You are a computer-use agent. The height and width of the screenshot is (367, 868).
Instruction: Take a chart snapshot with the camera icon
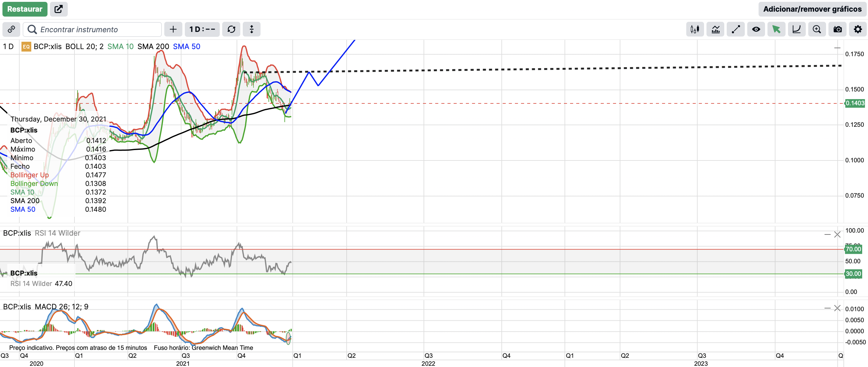(x=837, y=29)
